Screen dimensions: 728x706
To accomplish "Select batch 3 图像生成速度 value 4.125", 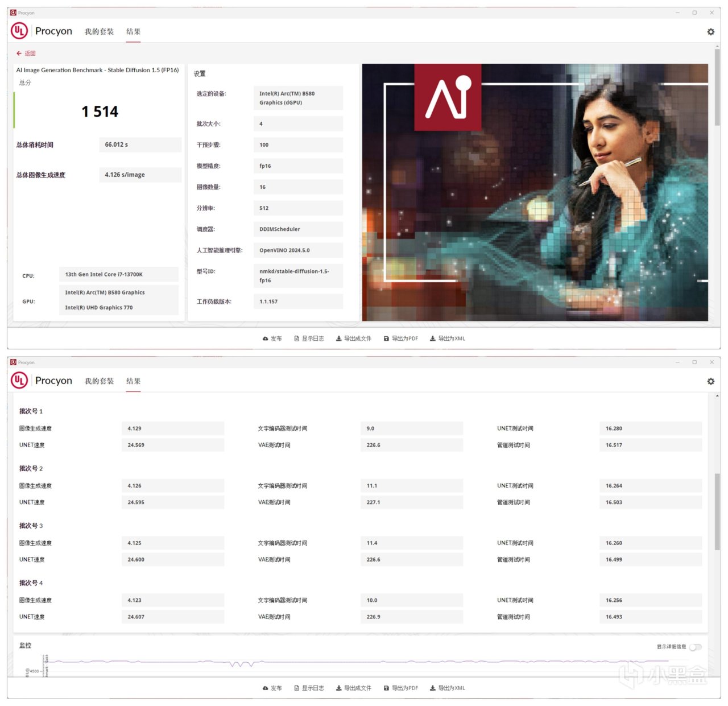I will (173, 543).
